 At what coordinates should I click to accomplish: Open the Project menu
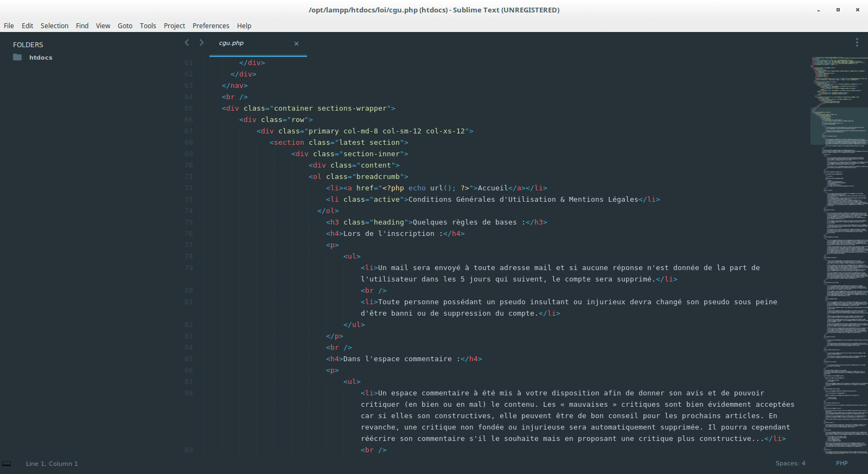(x=174, y=25)
